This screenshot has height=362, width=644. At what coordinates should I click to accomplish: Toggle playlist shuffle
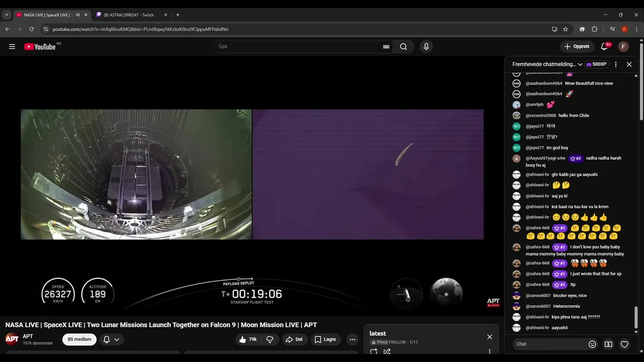[387, 352]
